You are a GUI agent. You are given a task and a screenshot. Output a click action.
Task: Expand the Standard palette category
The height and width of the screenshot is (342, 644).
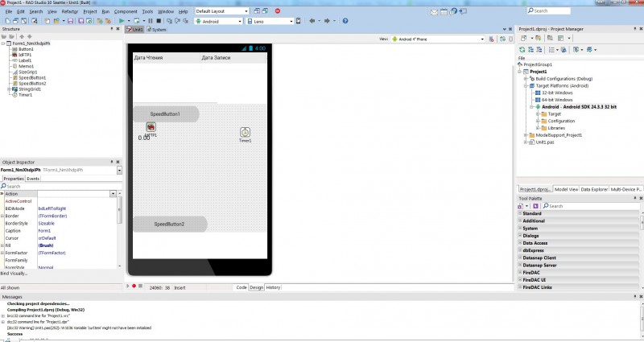(520, 213)
